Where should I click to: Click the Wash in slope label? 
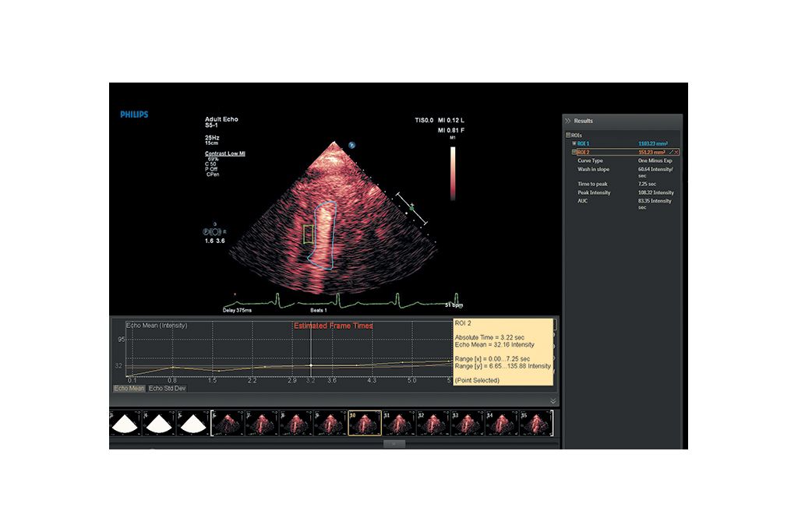click(x=593, y=169)
